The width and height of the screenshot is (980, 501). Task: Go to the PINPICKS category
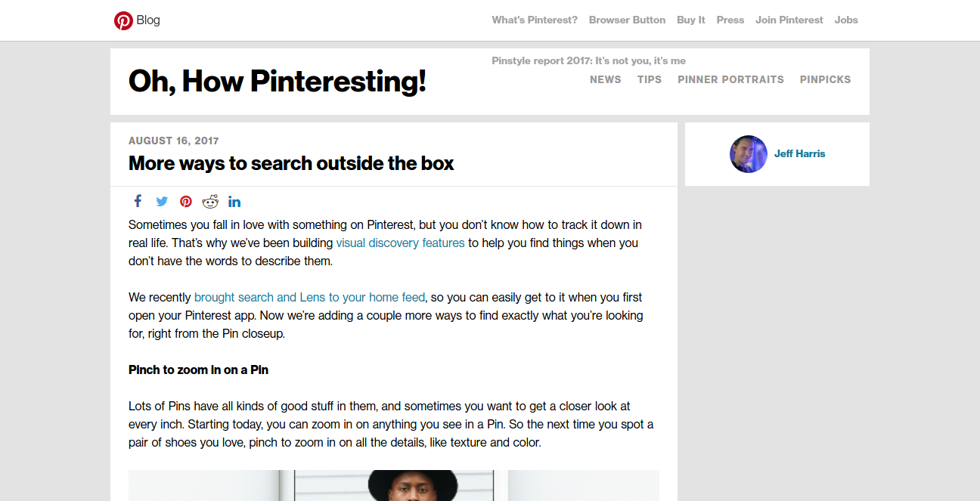click(x=825, y=79)
